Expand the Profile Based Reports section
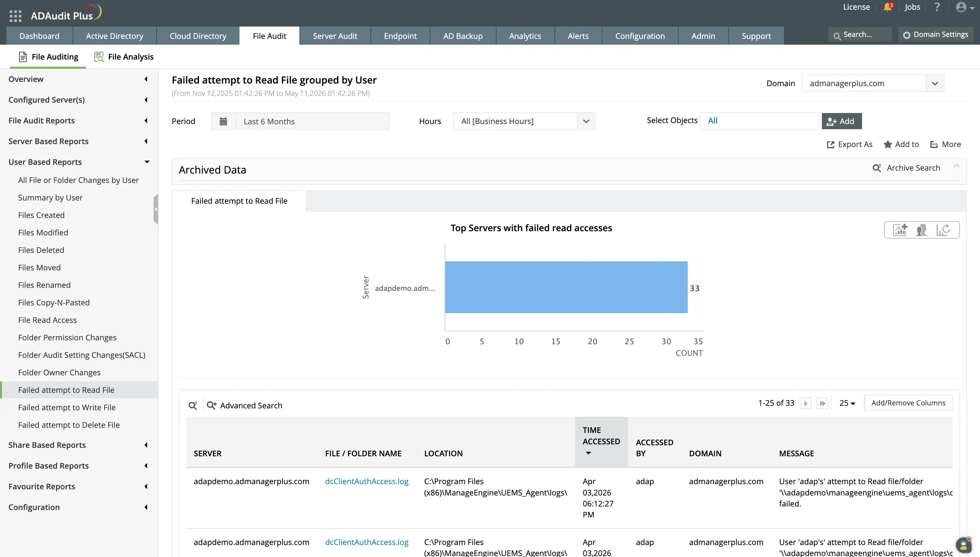Image resolution: width=980 pixels, height=557 pixels. coord(79,466)
